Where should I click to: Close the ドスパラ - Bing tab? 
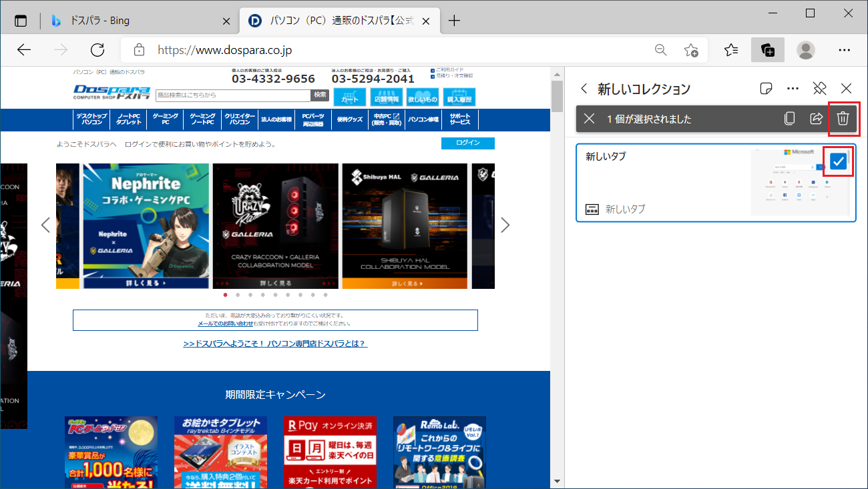click(226, 21)
